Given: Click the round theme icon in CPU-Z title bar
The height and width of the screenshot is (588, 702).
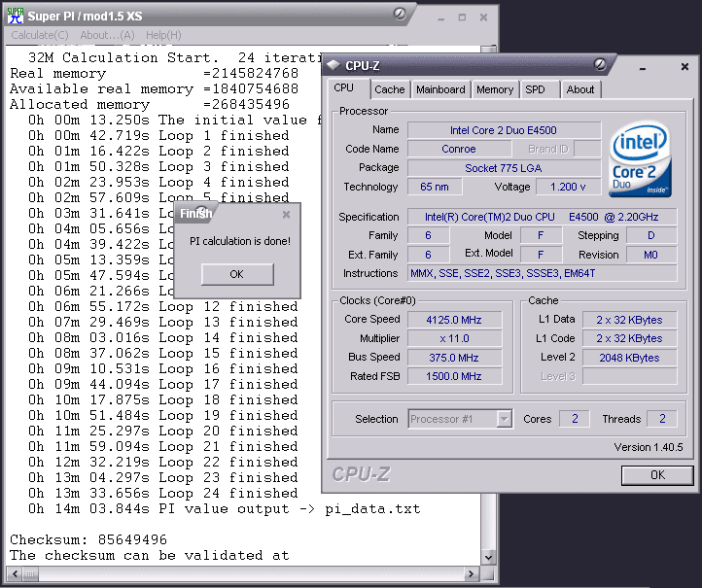Looking at the screenshot, I should tap(600, 64).
